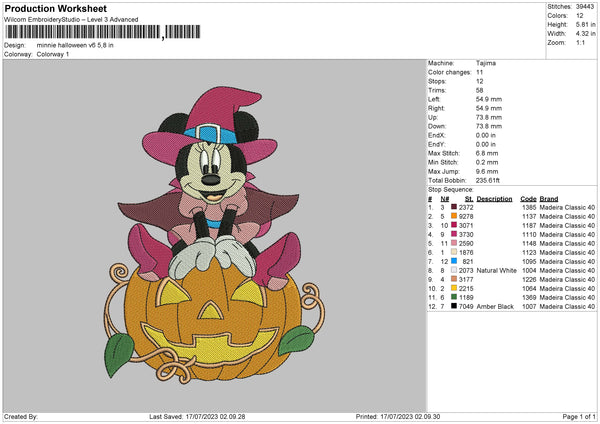Click the Colorway 1 label
The height and width of the screenshot is (424, 600).
point(54,54)
